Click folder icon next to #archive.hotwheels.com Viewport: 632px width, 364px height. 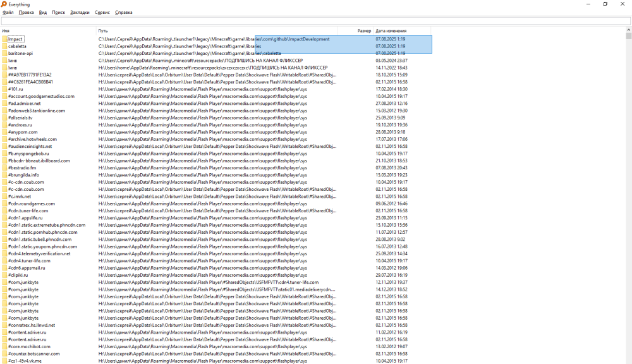[4, 139]
